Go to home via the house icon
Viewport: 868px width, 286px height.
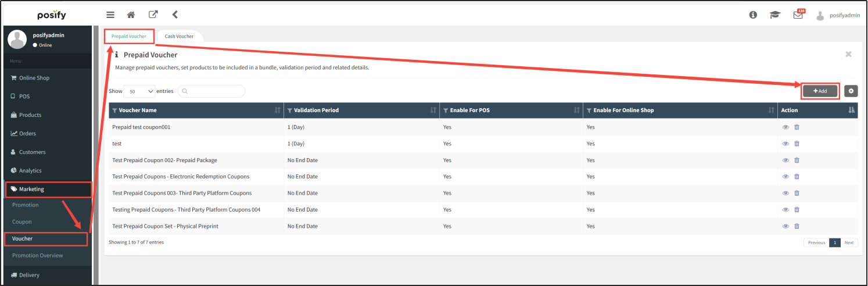click(x=131, y=15)
